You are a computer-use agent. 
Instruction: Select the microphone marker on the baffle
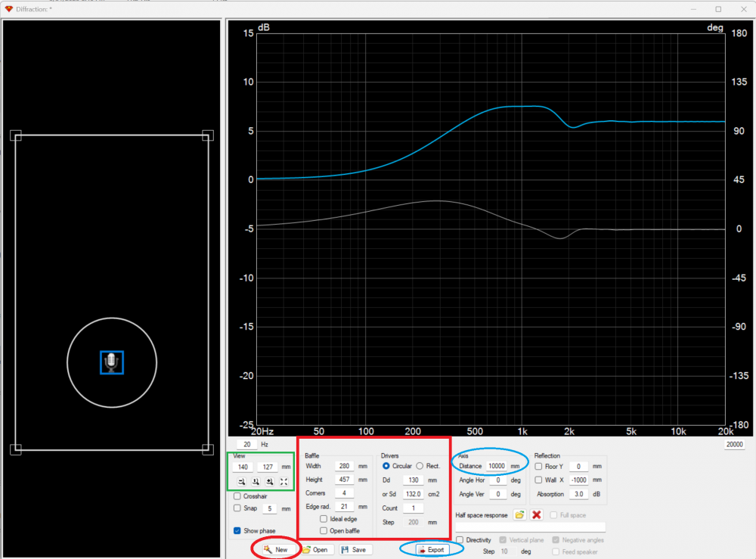click(112, 362)
